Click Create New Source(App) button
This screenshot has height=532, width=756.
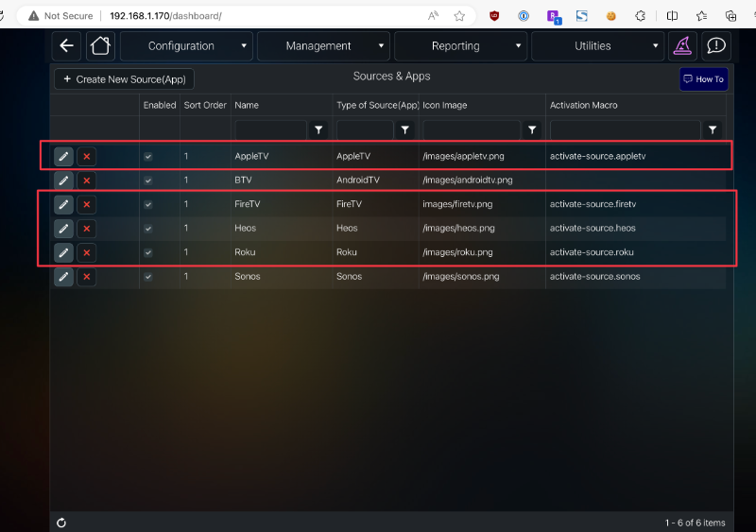point(125,79)
